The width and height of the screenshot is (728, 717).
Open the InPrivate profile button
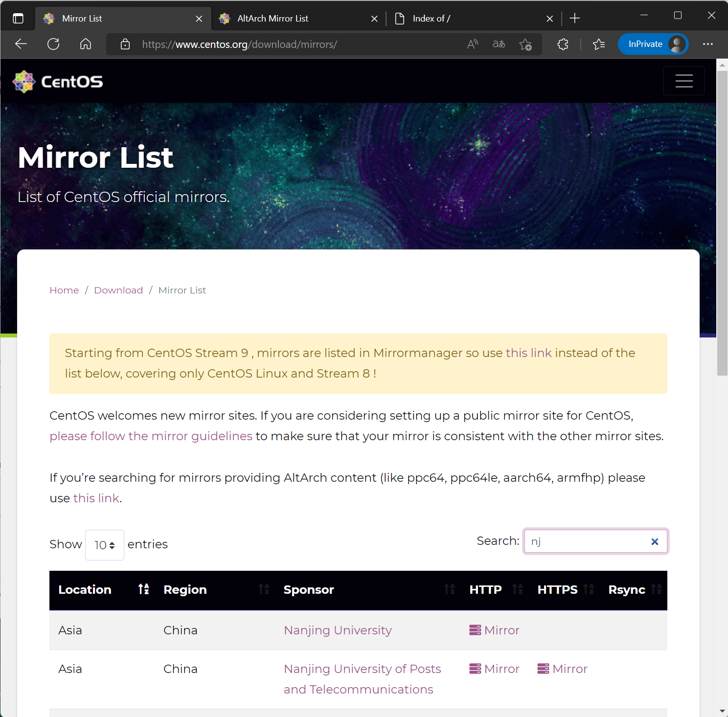653,44
